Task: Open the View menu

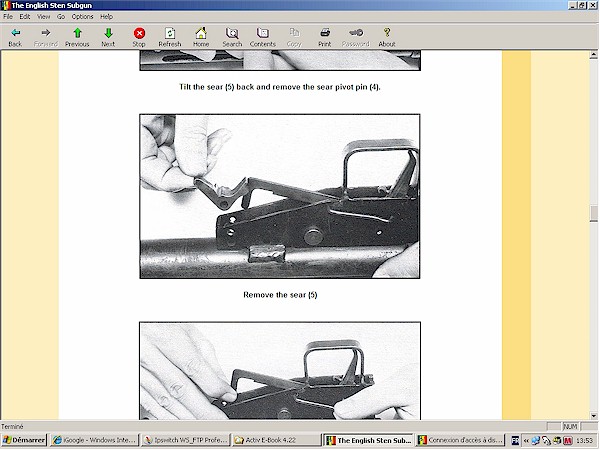Action: click(x=44, y=16)
